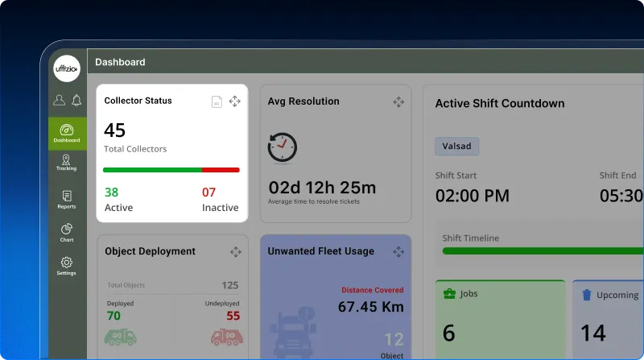The width and height of the screenshot is (644, 360).
Task: Click 'Average time to resolve tickets' text
Action: pyautogui.click(x=314, y=201)
